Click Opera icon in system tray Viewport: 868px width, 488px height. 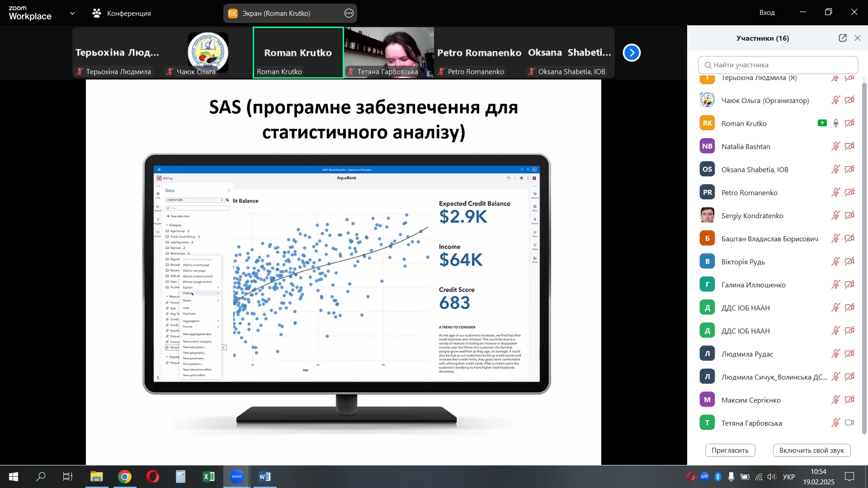[690, 477]
